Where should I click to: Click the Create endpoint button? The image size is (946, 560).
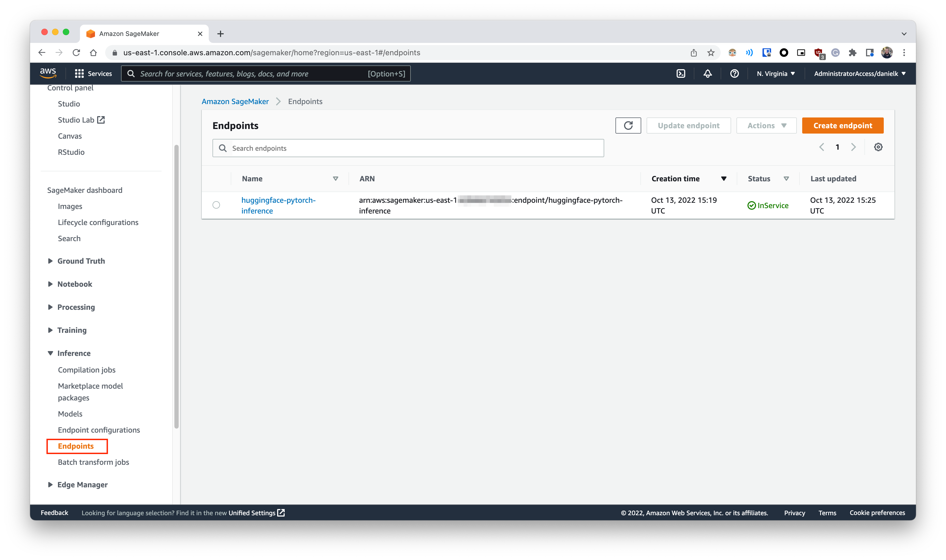(842, 125)
